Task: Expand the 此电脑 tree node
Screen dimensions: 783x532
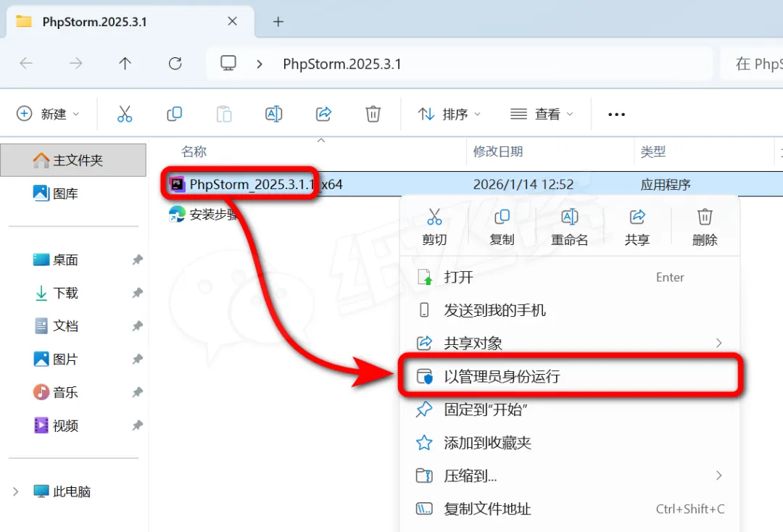Action: pyautogui.click(x=15, y=491)
